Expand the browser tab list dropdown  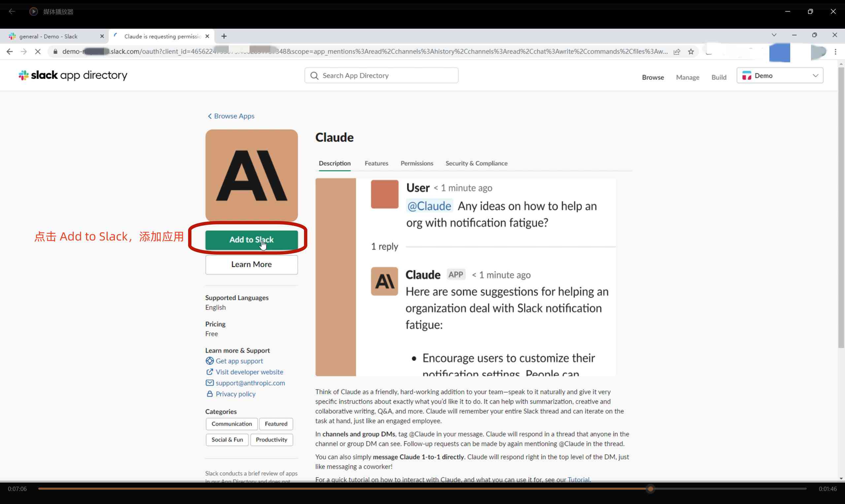pos(774,35)
